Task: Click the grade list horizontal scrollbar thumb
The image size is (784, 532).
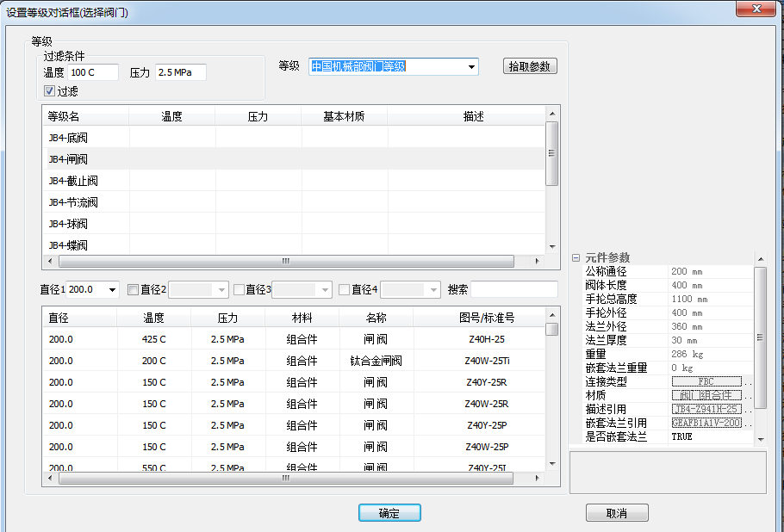Action: click(x=285, y=262)
